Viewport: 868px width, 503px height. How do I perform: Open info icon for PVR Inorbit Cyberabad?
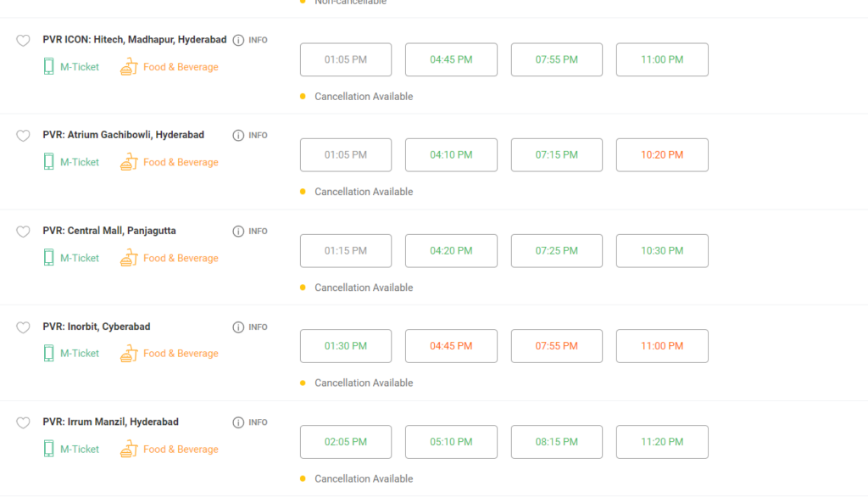coord(238,327)
